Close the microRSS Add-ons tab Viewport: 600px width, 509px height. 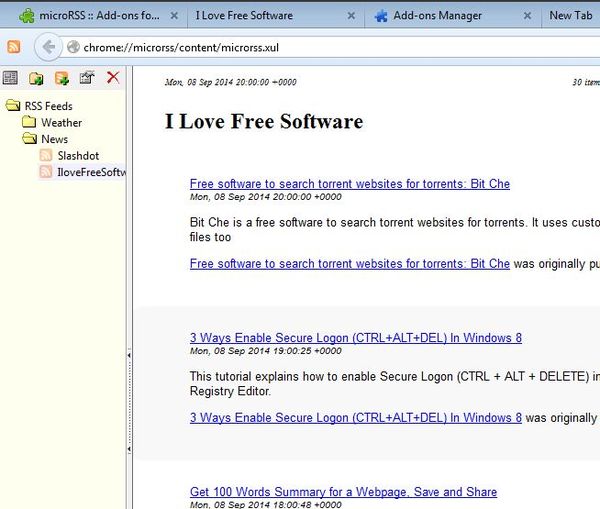coord(175,16)
